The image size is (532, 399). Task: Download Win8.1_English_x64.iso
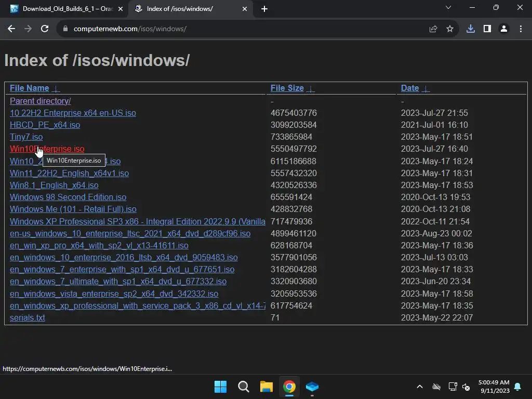[x=54, y=185]
